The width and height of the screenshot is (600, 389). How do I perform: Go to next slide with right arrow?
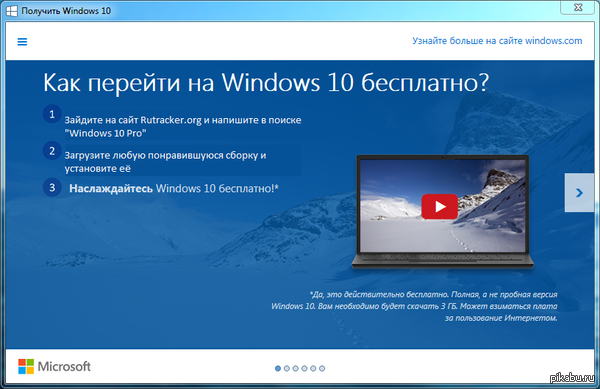[579, 192]
